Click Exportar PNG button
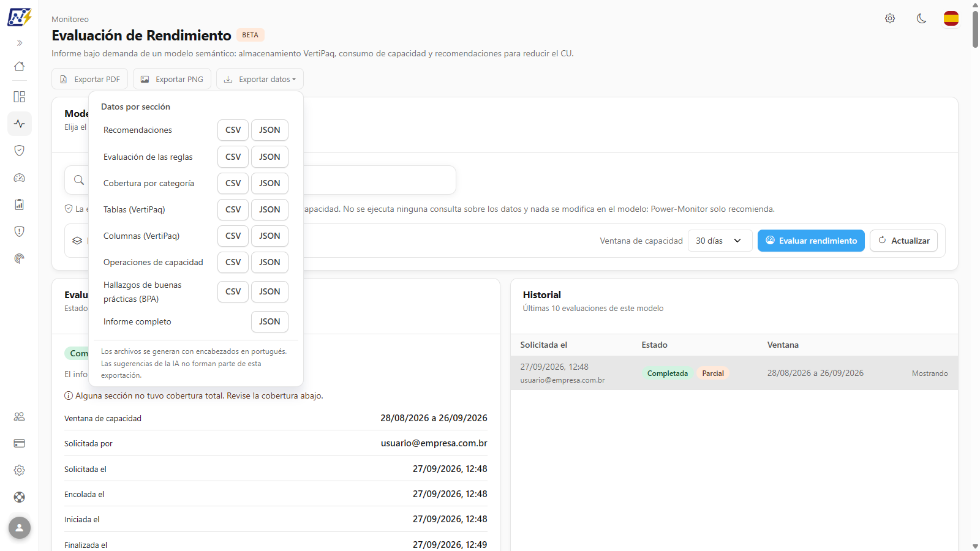Screen dimensions: 980x551 172,79
